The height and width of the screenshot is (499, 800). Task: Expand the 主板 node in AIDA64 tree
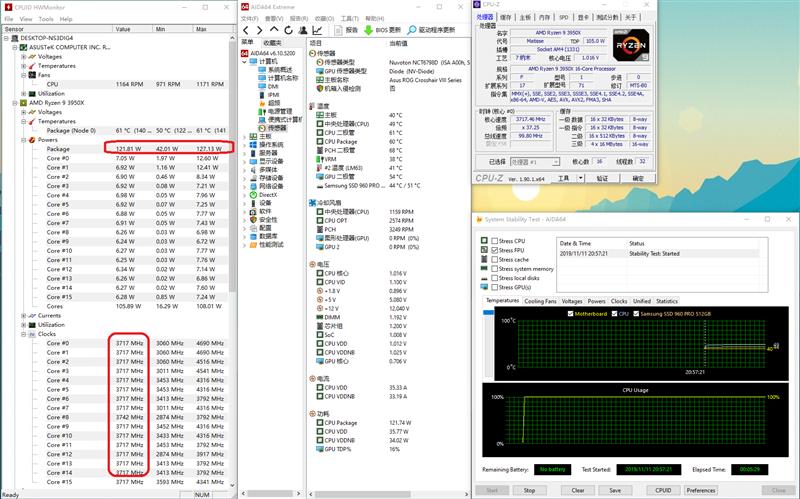(244, 137)
